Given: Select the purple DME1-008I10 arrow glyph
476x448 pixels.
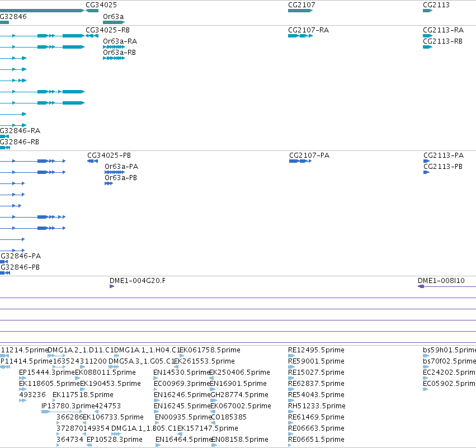Looking at the screenshot, I should click(421, 286).
